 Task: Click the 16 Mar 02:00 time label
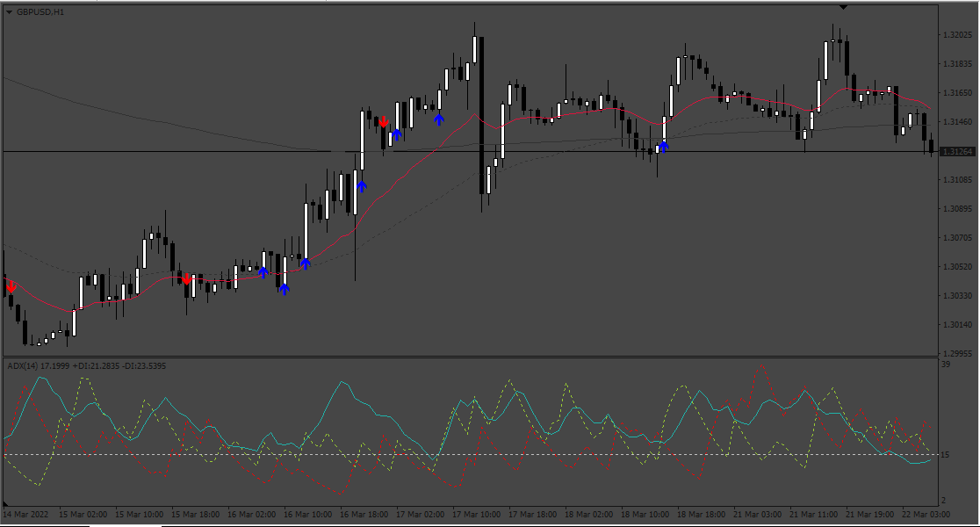point(252,515)
